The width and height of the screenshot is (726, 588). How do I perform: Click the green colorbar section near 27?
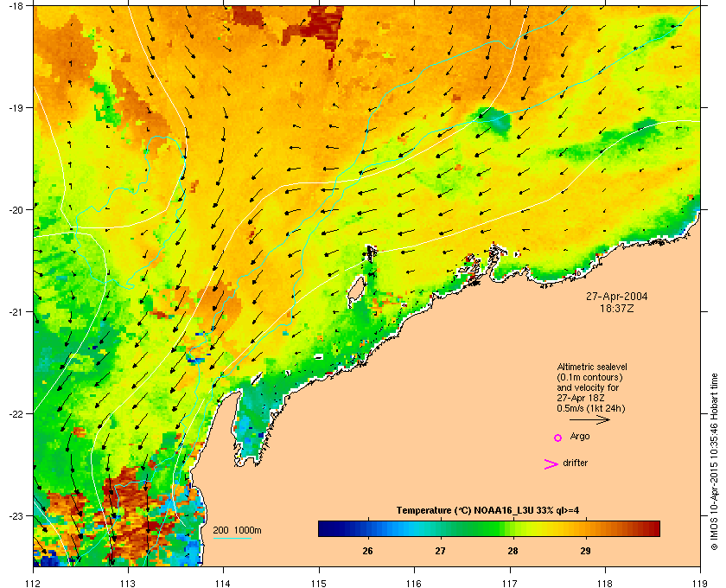tap(440, 528)
